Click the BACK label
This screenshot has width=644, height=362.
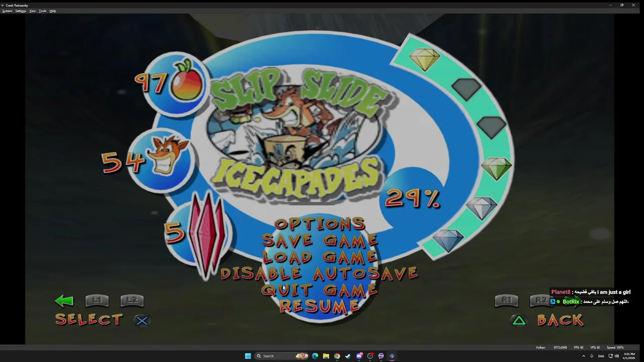pos(560,320)
